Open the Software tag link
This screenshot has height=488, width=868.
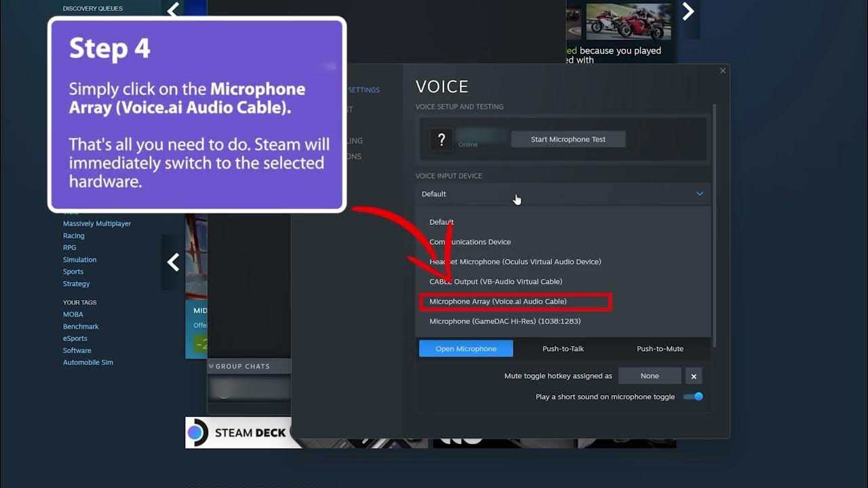click(x=77, y=350)
